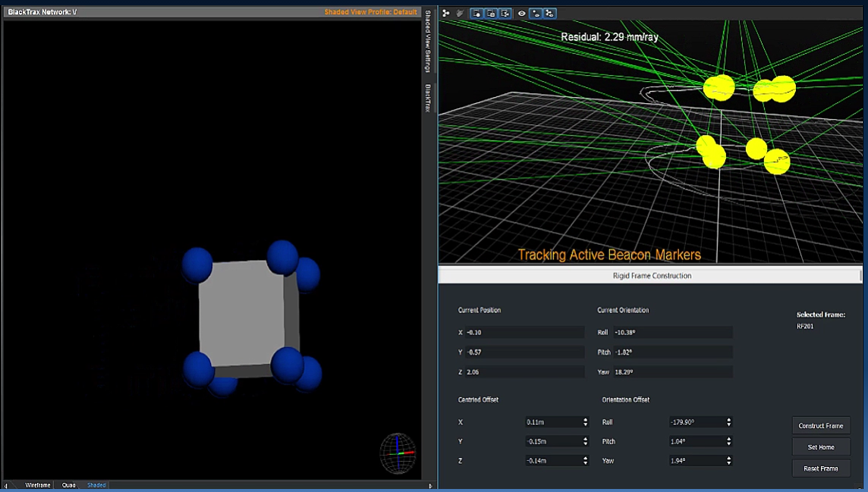Select the marker network tool in the toolbar

446,13
